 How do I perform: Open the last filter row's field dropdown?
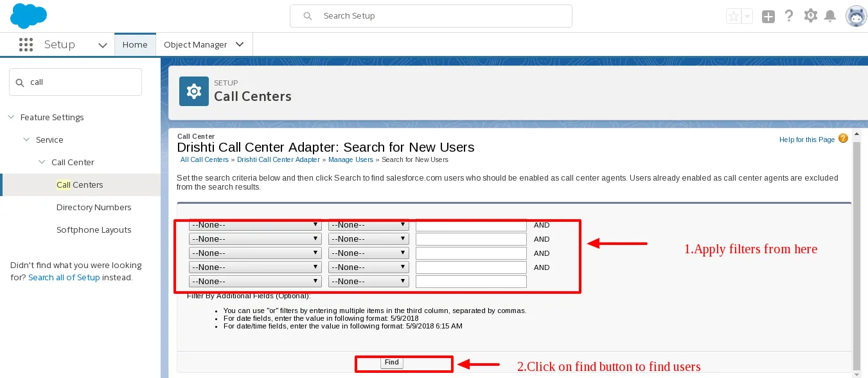pyautogui.click(x=255, y=281)
